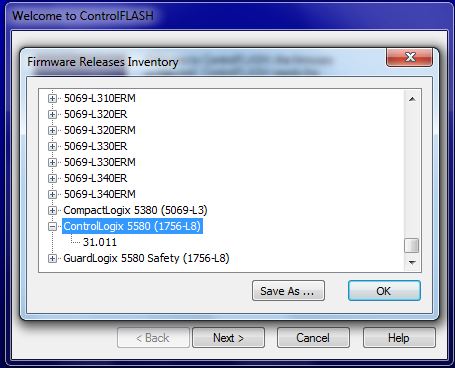Close the Firmware Releases Inventory dialog
This screenshot has height=368, width=455.
coord(410,57)
